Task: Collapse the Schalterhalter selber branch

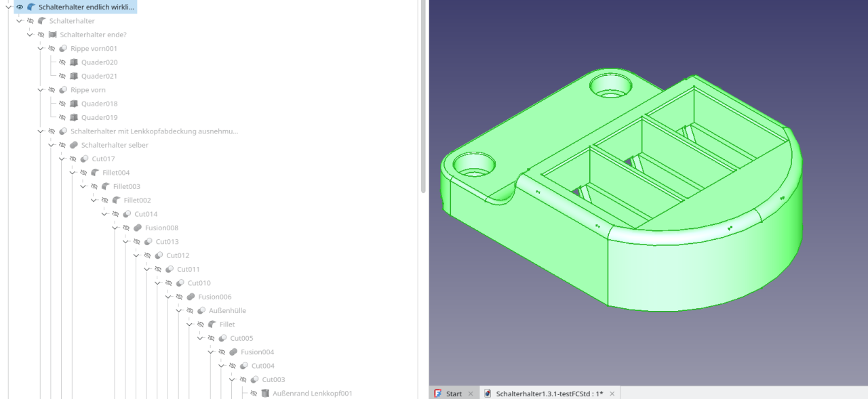Action: 52,145
